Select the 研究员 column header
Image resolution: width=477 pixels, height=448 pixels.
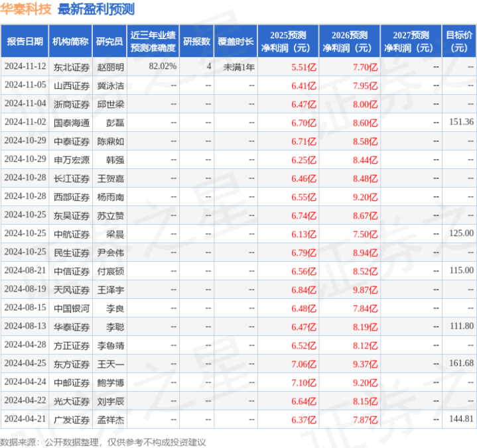(109, 41)
